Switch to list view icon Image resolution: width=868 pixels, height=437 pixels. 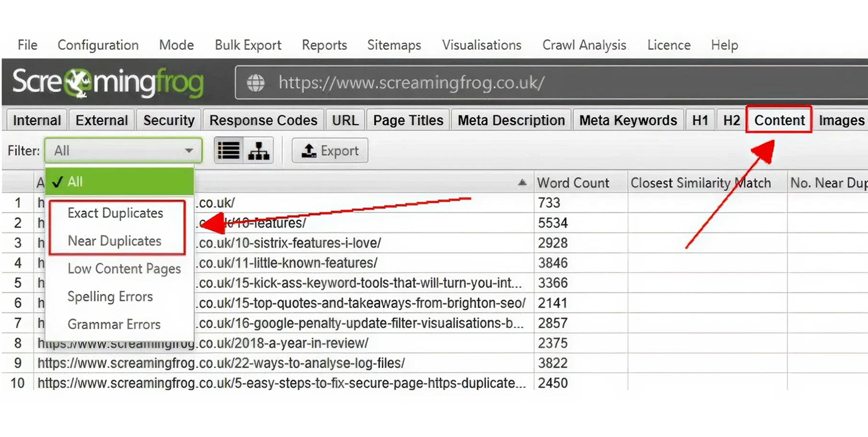point(228,151)
